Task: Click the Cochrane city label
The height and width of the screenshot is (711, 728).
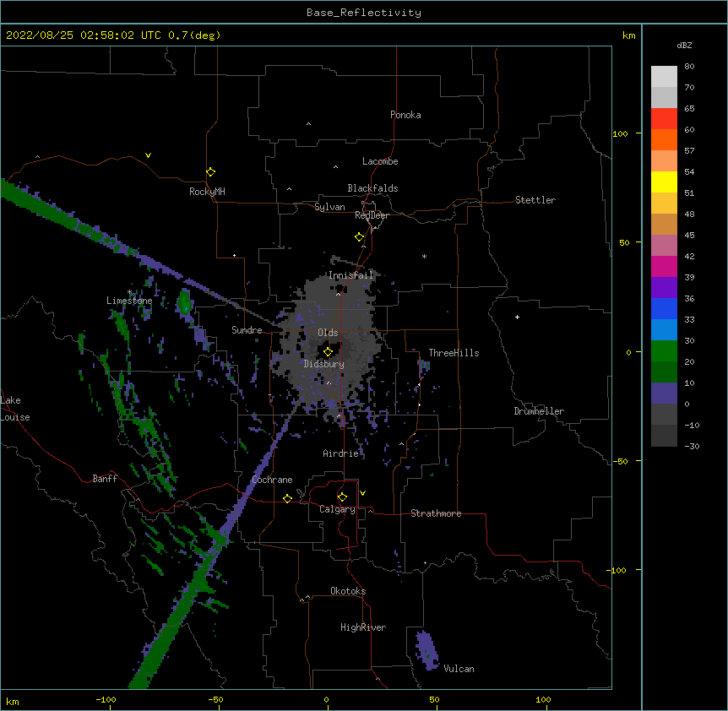Action: click(272, 480)
